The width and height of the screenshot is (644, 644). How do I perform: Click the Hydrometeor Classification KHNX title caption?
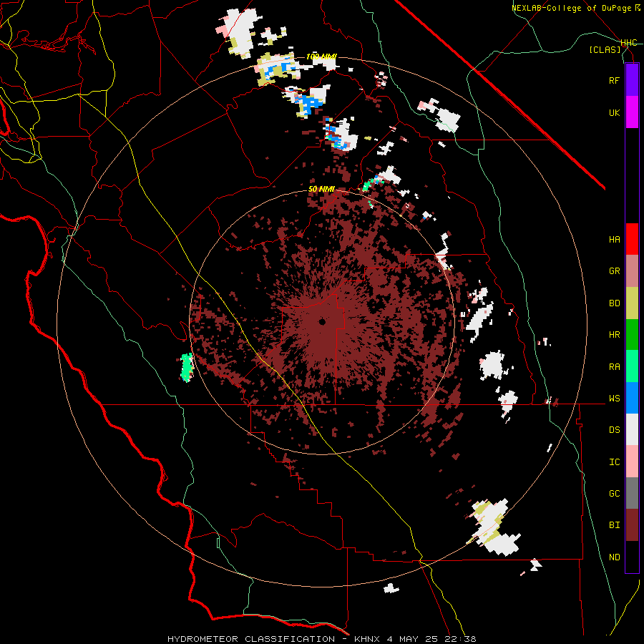click(x=321, y=639)
